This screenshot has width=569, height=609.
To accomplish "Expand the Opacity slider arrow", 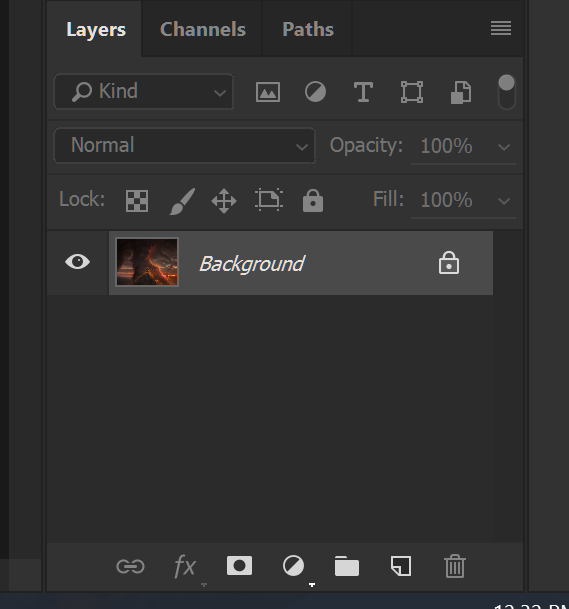I will [504, 147].
